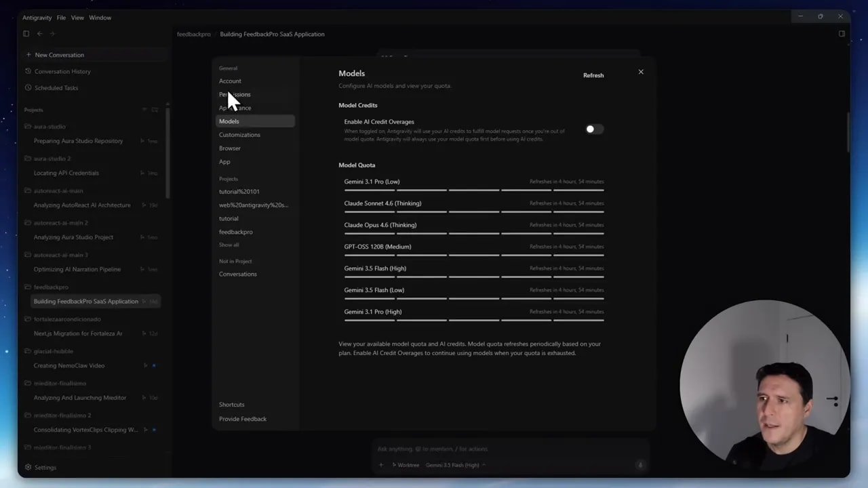The height and width of the screenshot is (488, 868).
Task: Open the Account settings section
Action: 230,81
